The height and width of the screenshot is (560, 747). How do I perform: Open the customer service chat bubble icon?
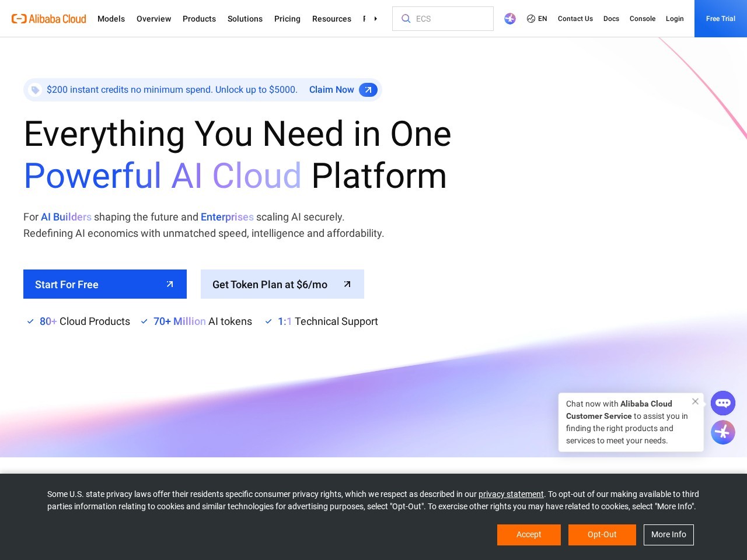723,403
